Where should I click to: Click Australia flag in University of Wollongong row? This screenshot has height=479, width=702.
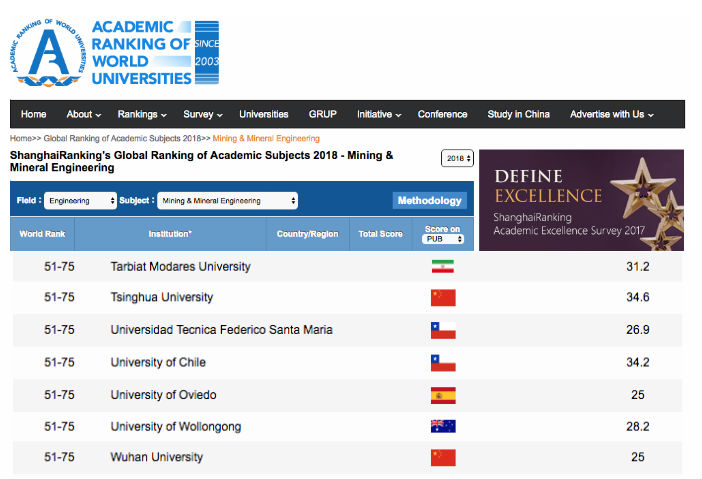[x=443, y=426]
